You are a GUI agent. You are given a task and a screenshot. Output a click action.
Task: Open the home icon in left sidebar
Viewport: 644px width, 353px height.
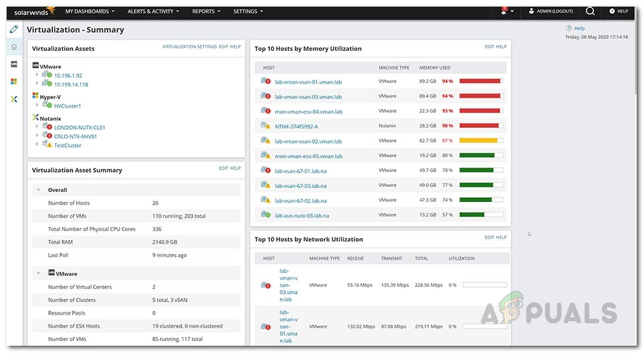click(14, 47)
